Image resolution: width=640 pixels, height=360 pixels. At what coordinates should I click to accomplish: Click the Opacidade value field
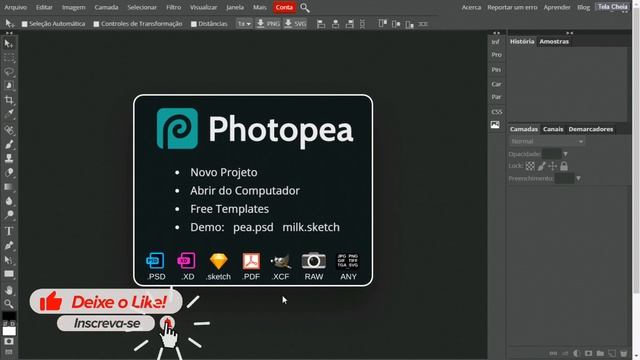coord(551,154)
